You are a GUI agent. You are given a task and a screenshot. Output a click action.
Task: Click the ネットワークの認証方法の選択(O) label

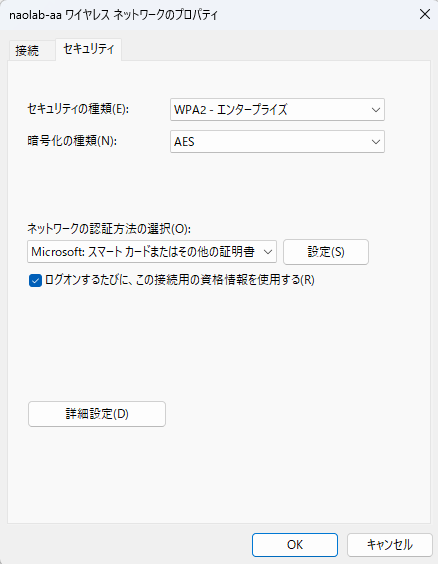click(109, 229)
